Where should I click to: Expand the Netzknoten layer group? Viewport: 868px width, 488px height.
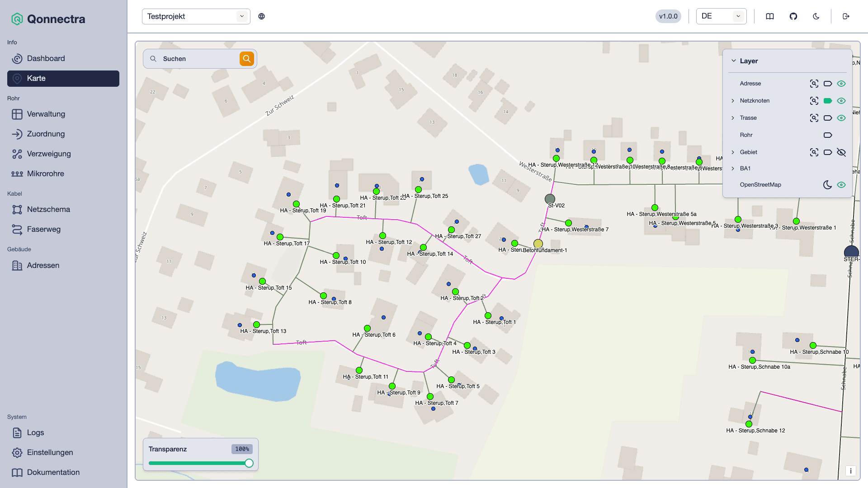tap(733, 101)
